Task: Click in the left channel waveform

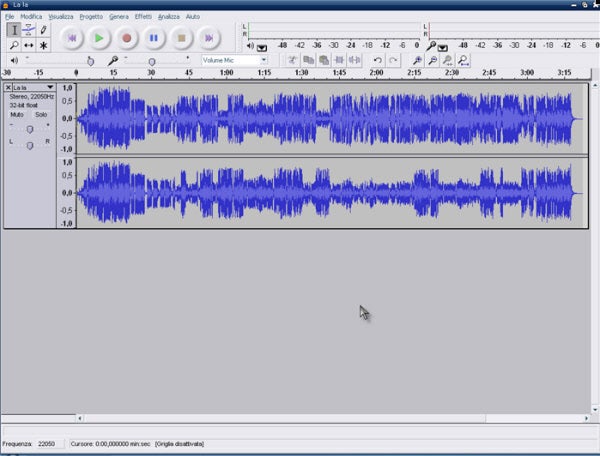Action: tap(332, 119)
